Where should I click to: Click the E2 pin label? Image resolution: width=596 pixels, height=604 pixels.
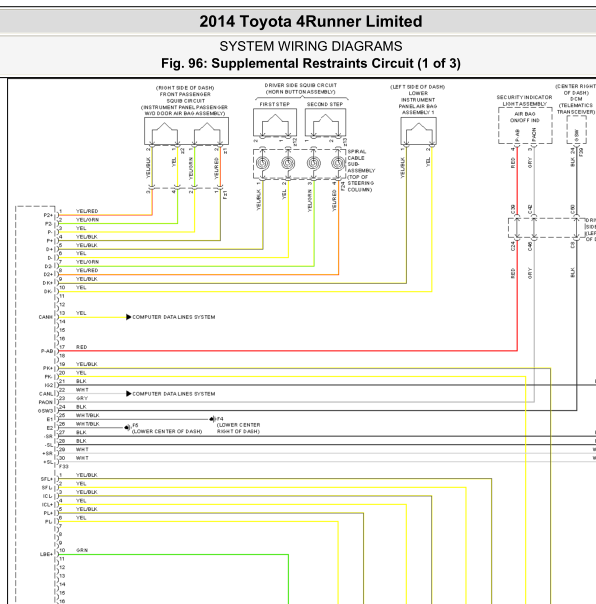50,428
